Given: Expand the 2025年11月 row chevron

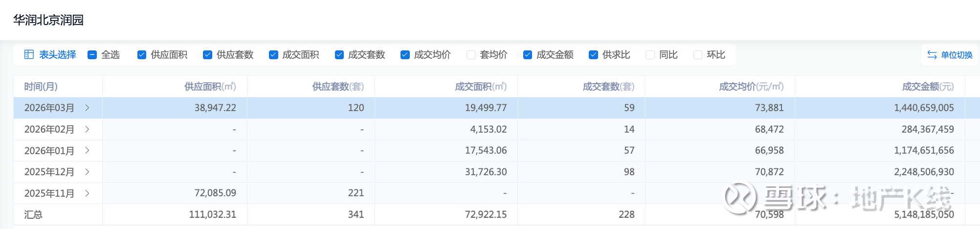Looking at the screenshot, I should [x=87, y=193].
